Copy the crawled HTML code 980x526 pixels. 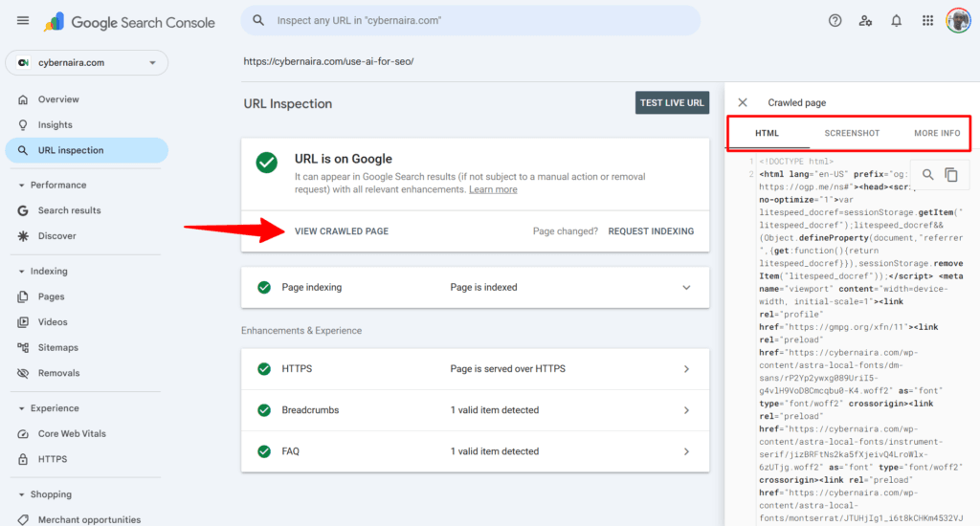[x=951, y=175]
